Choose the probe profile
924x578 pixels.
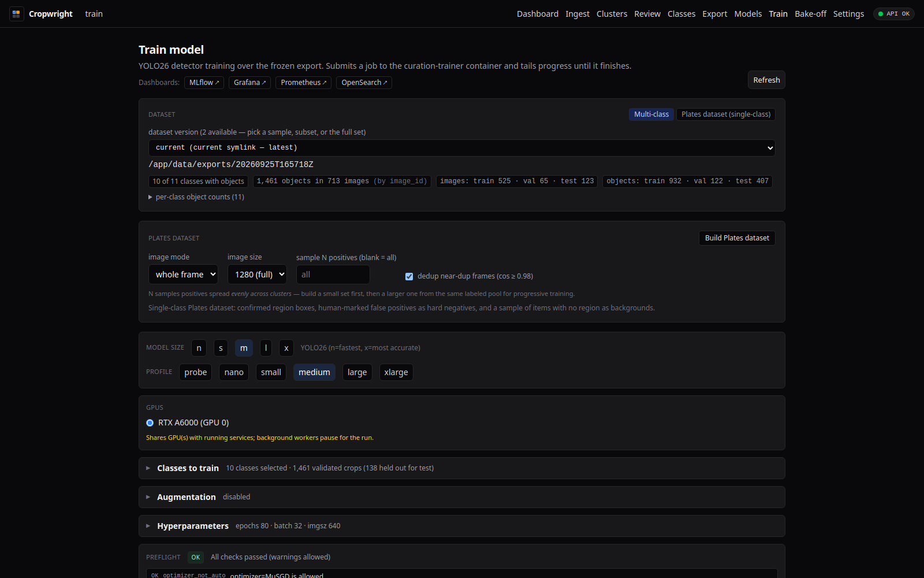[196, 372]
